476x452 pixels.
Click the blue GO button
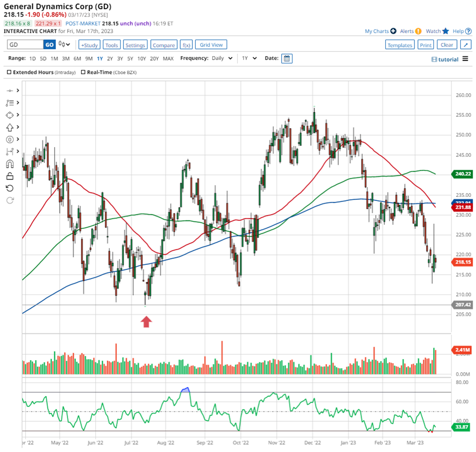click(x=49, y=44)
